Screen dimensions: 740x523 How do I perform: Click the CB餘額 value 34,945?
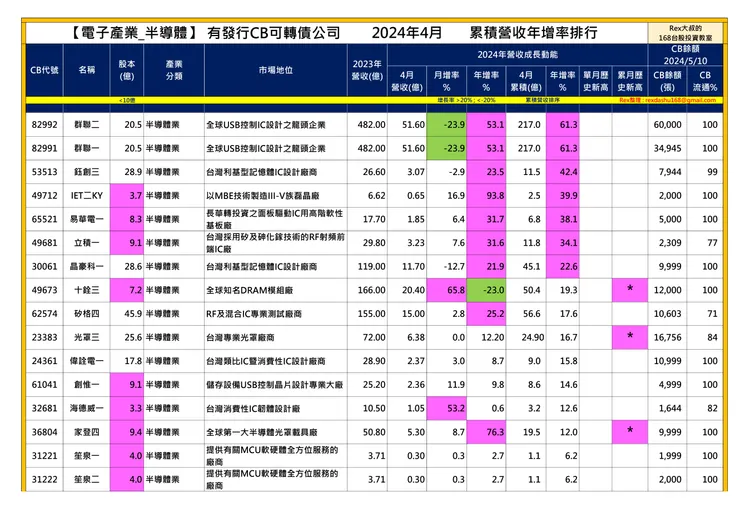[x=667, y=148]
